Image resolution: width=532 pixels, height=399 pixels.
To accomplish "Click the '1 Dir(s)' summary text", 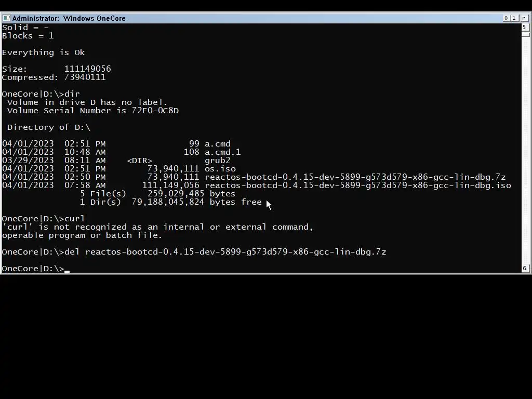I will point(100,202).
